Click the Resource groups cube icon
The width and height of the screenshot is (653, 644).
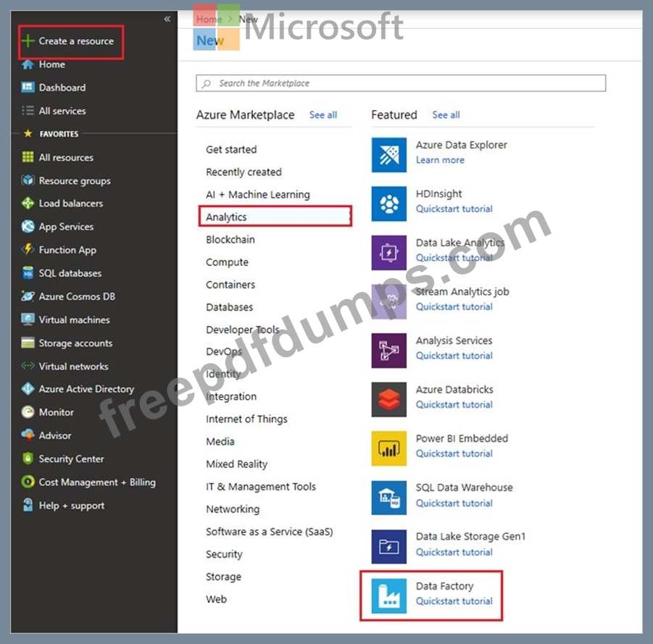pos(28,180)
